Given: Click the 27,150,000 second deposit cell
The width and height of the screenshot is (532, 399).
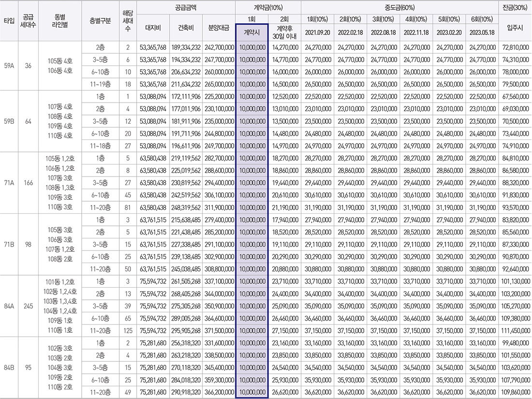Looking at the screenshot, I should (x=285, y=331).
